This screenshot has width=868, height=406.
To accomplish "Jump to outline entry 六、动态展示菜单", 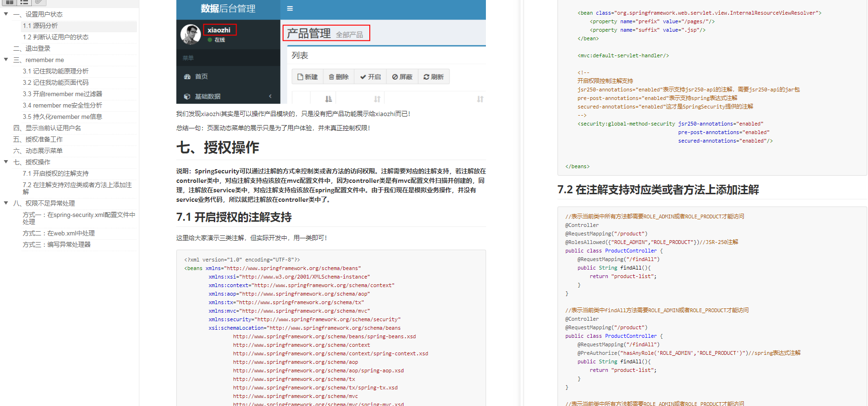I will coord(38,151).
